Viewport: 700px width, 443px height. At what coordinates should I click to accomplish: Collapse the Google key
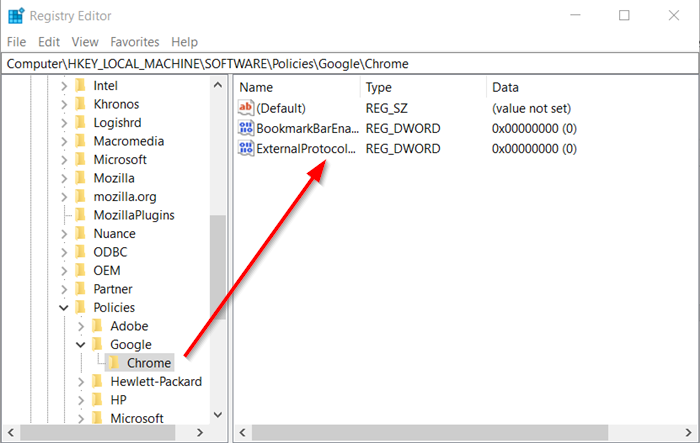(80, 345)
